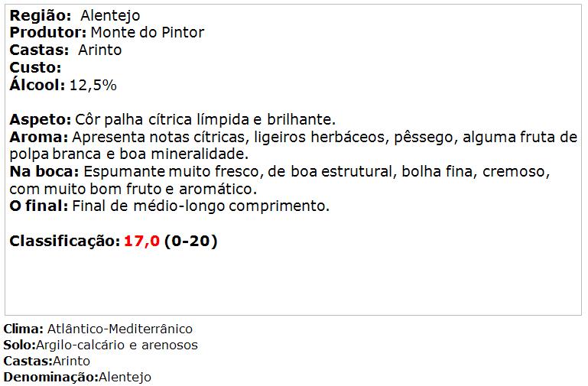Click the Denominação label
The image size is (588, 386).
point(50,377)
